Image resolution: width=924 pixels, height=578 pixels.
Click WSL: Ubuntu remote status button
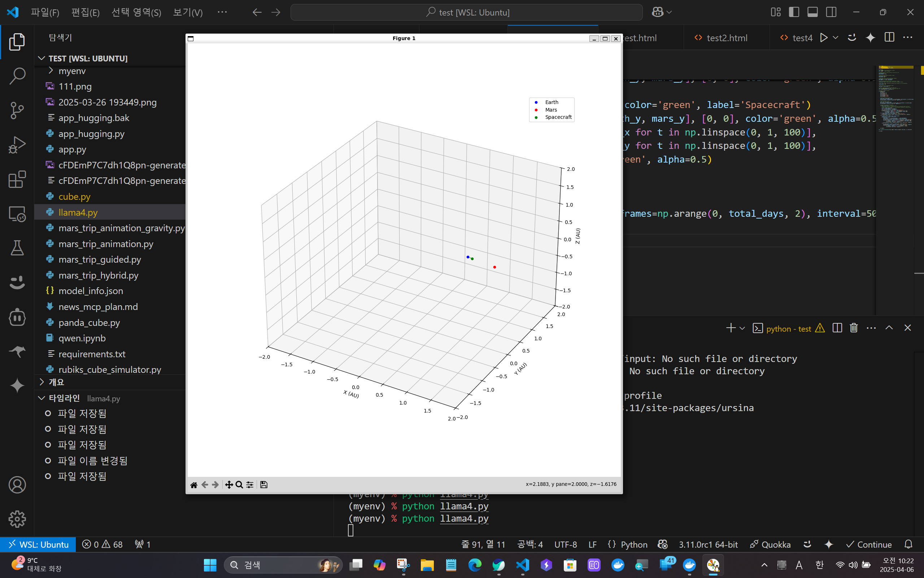coord(38,544)
